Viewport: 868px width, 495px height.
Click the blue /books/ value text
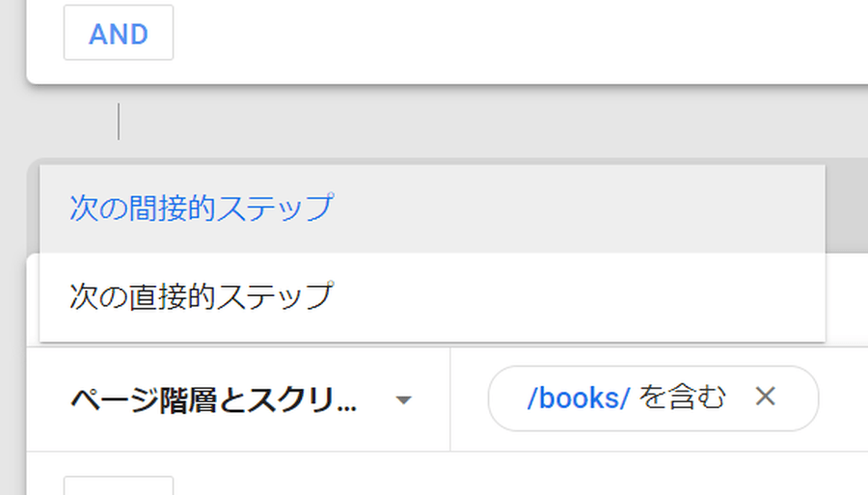pos(578,399)
